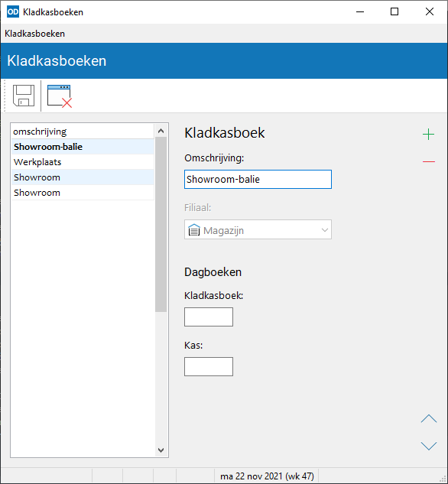
Task: Click the Kas dagboek input field
Action: [x=209, y=367]
